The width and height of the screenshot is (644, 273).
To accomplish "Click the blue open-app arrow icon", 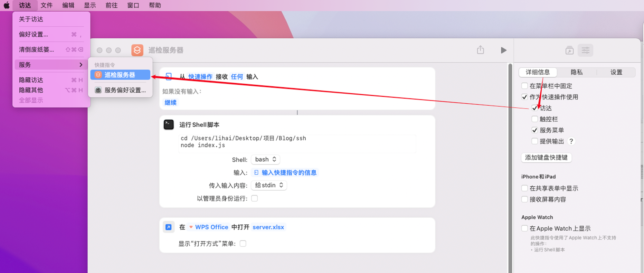I will click(x=168, y=227).
